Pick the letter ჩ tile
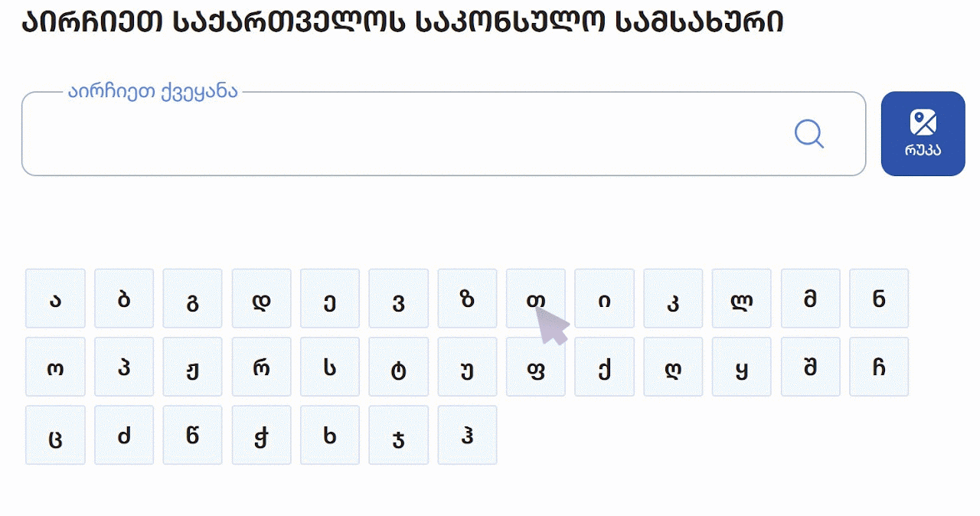The width and height of the screenshot is (980, 516). [x=879, y=367]
